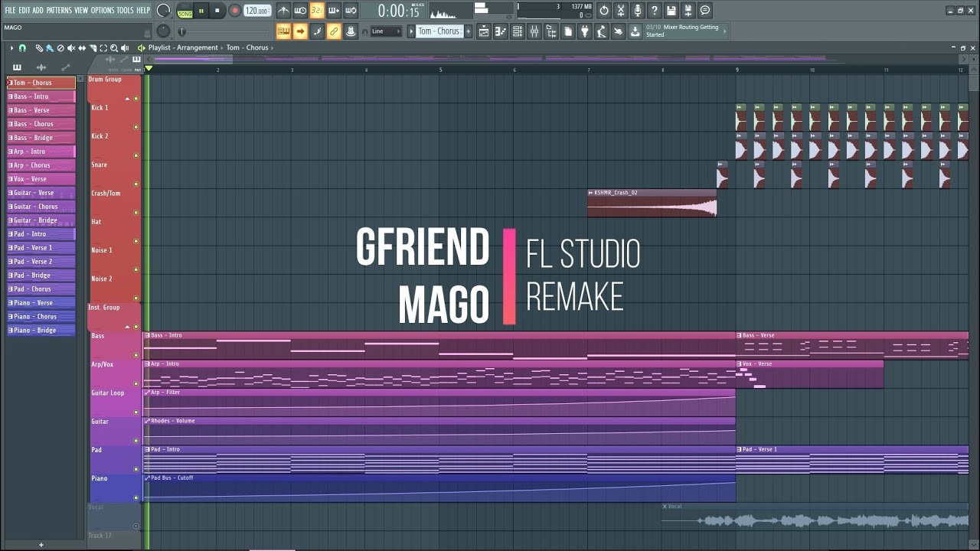Toggle the 3-2-1 countdown icon

click(317, 10)
